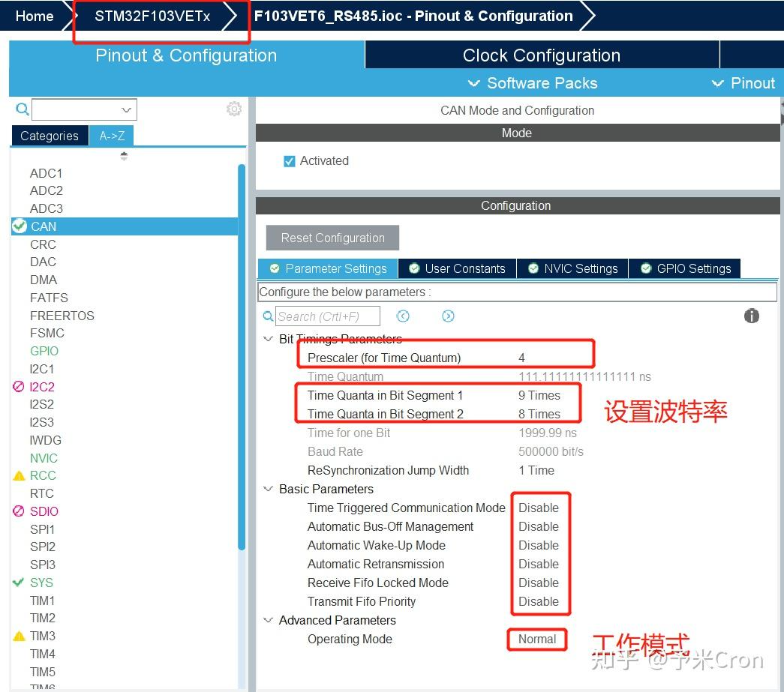Click the information icon in the parameter panel
This screenshot has width=784, height=692.
751,316
